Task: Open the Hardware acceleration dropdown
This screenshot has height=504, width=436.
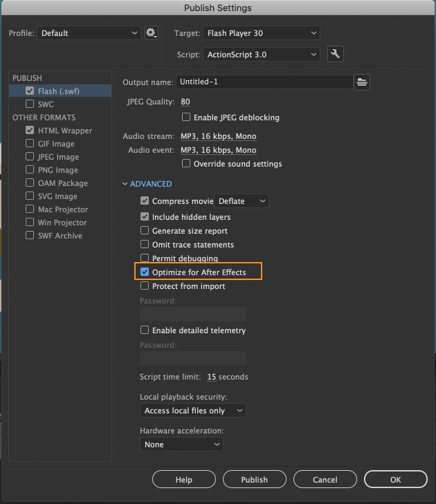Action: point(182,445)
